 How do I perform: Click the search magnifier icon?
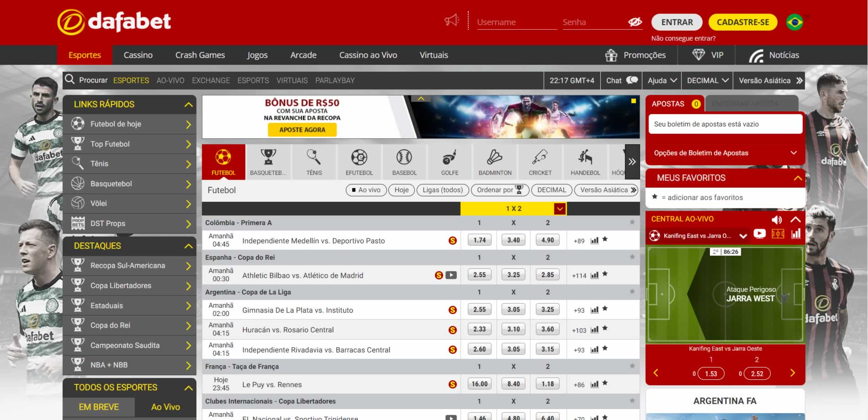(x=70, y=79)
